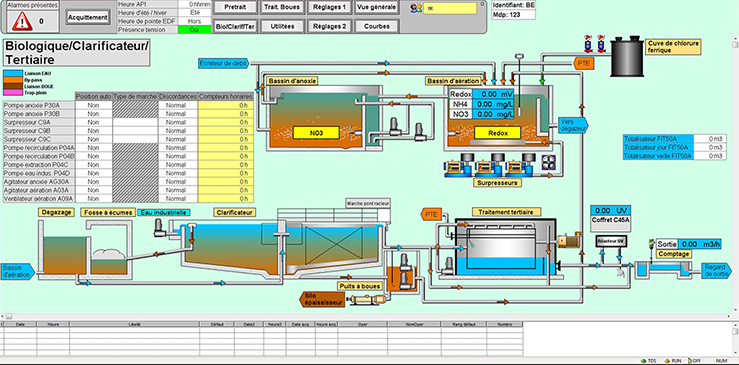The height and width of the screenshot is (365, 739).
Task: Switch to the Pretrait view
Action: click(235, 8)
